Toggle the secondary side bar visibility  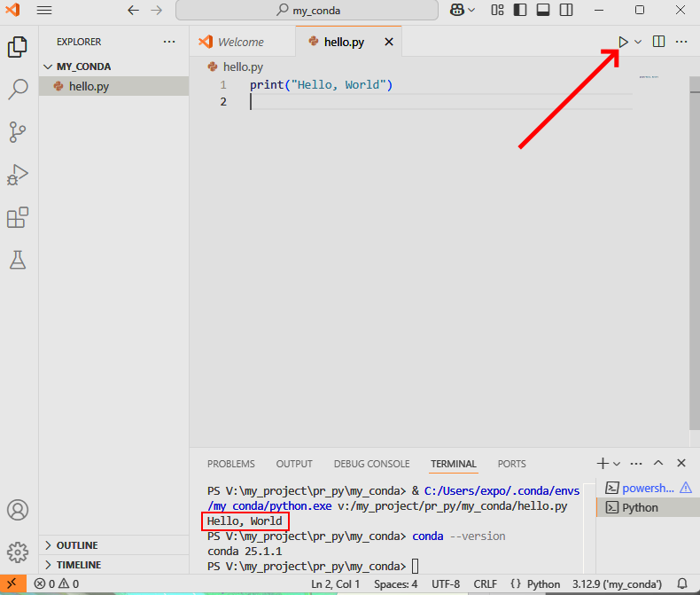tap(565, 10)
